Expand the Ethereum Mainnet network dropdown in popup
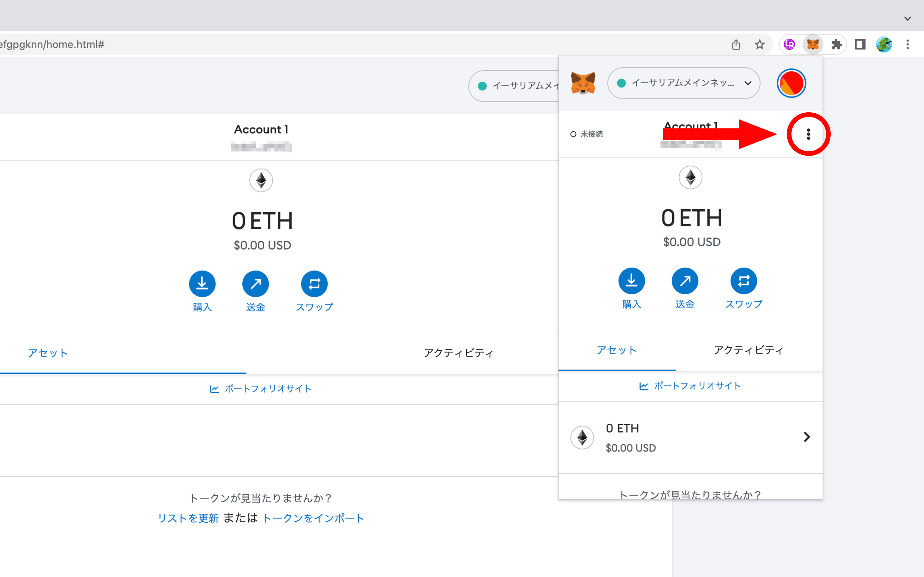 (x=683, y=83)
